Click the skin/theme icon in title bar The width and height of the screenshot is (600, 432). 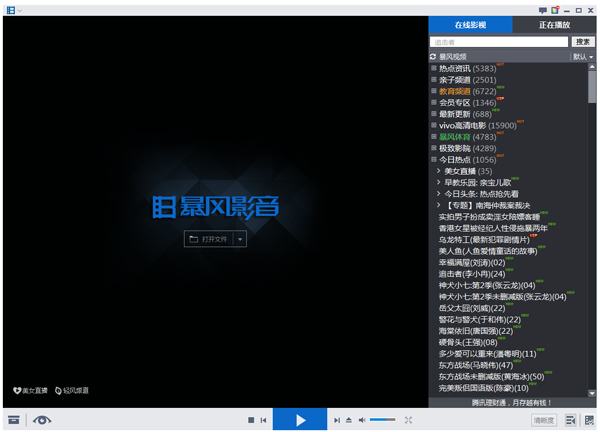point(555,10)
